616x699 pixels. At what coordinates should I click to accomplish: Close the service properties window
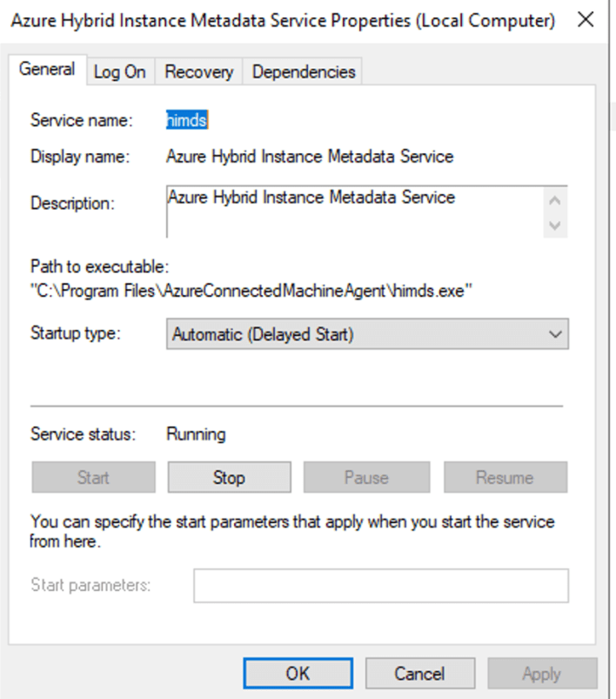(586, 19)
